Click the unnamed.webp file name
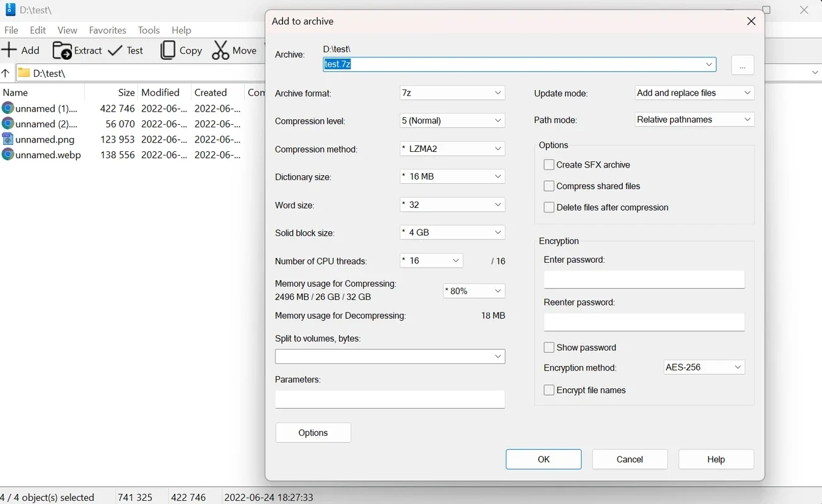The image size is (822, 504). (x=49, y=154)
